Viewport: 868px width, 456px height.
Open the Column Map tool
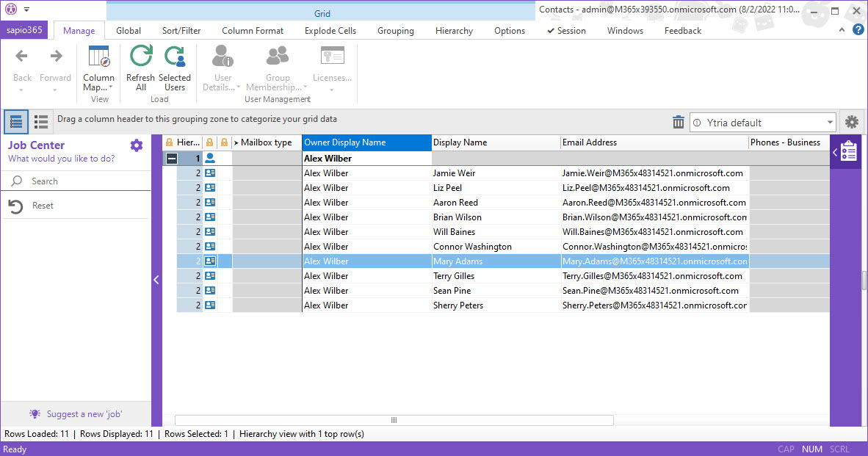point(98,59)
